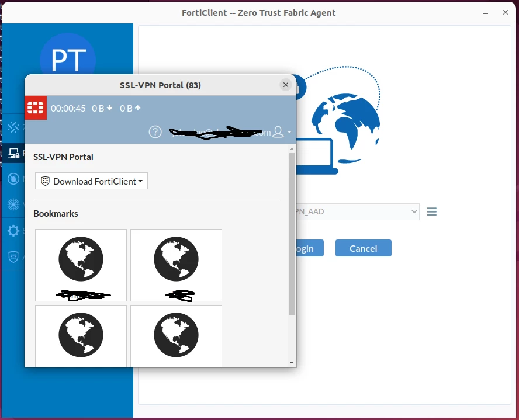Open the first bookmark globe tile
The height and width of the screenshot is (420, 519).
81,265
